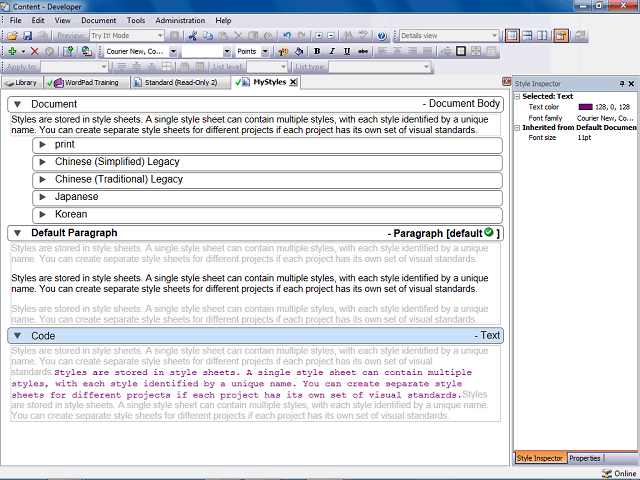Image resolution: width=640 pixels, height=480 pixels.
Task: Switch to the Properties tab at bottom
Action: tap(585, 458)
